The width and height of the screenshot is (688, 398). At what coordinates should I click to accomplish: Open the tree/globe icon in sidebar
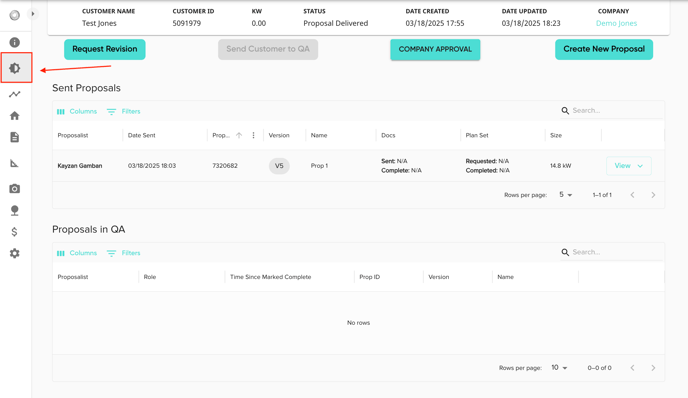pyautogui.click(x=14, y=211)
